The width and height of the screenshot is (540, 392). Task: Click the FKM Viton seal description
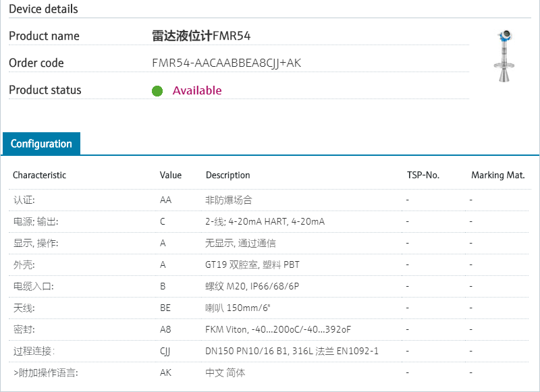coord(278,329)
